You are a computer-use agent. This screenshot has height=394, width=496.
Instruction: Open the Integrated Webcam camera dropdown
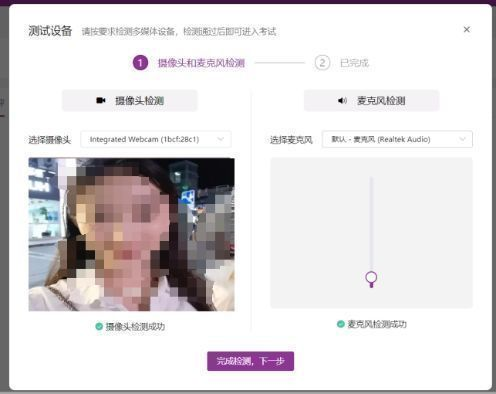click(x=156, y=139)
